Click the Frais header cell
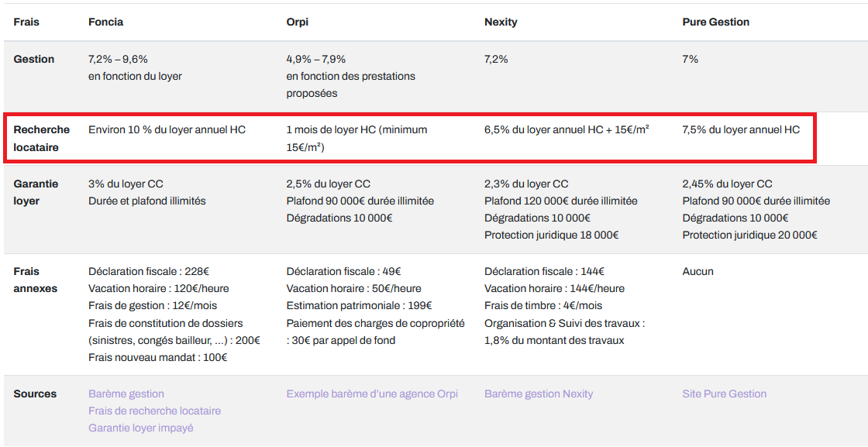Screen dimensions: 868x447 [23, 22]
